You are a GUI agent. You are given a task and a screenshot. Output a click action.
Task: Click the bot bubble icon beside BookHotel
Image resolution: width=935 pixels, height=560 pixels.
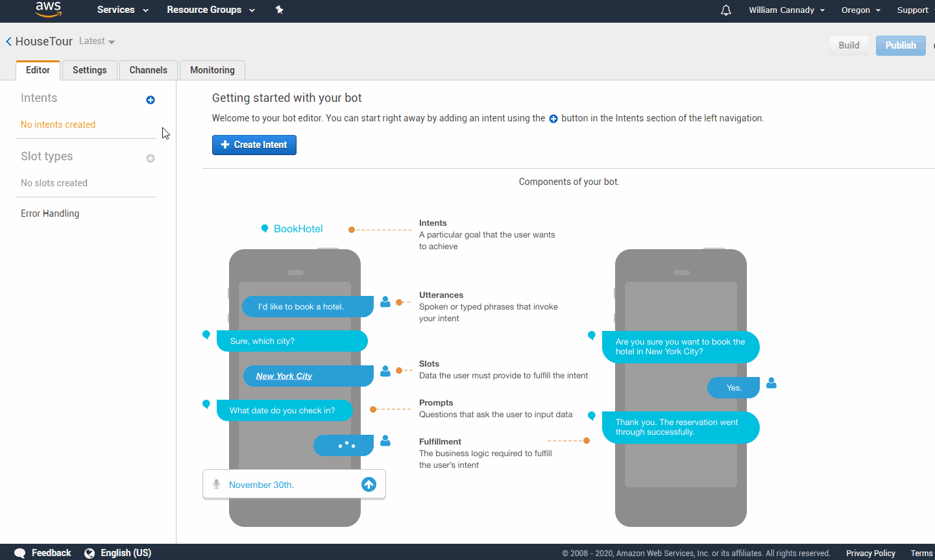265,228
